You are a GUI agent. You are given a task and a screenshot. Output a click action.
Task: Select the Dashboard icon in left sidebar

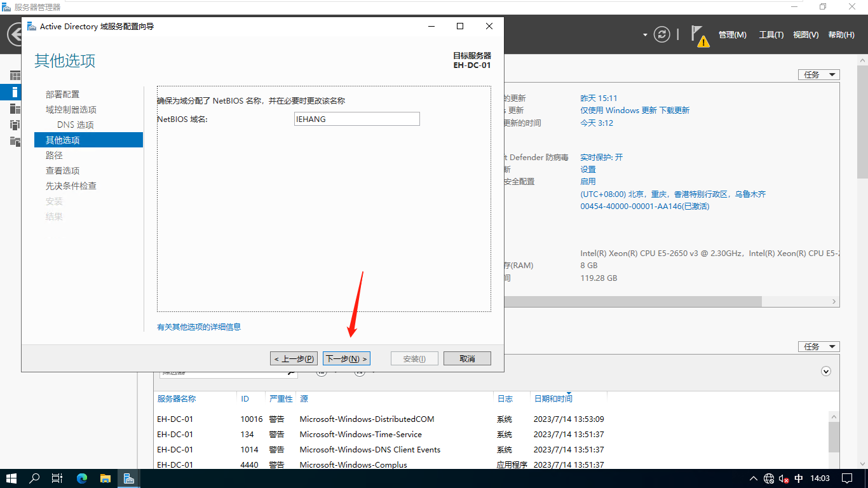(x=15, y=76)
